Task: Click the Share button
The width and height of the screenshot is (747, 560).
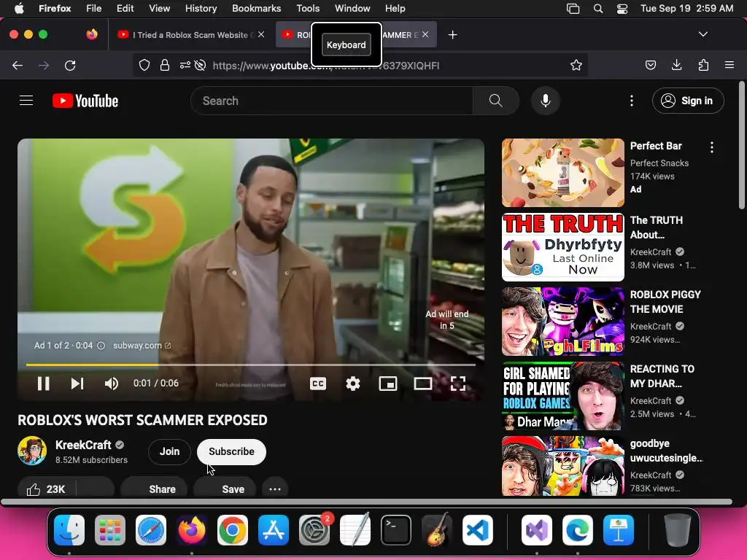Action: pos(153,489)
